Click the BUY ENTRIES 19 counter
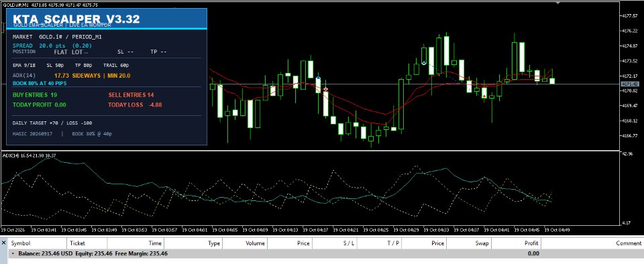The height and width of the screenshot is (264, 644). pos(35,95)
